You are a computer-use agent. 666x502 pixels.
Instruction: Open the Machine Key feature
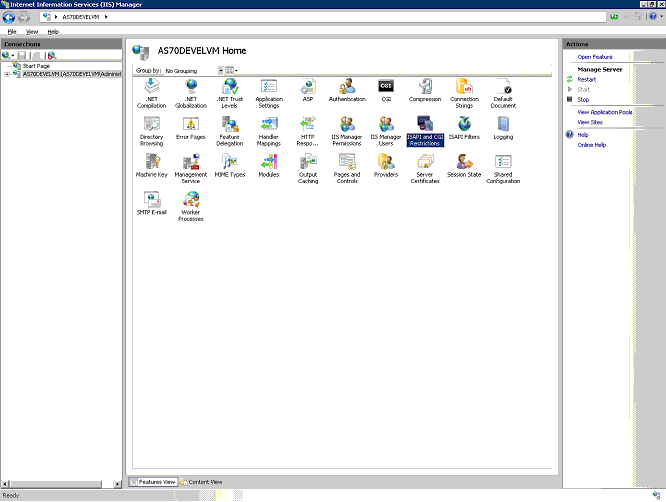coord(152,166)
